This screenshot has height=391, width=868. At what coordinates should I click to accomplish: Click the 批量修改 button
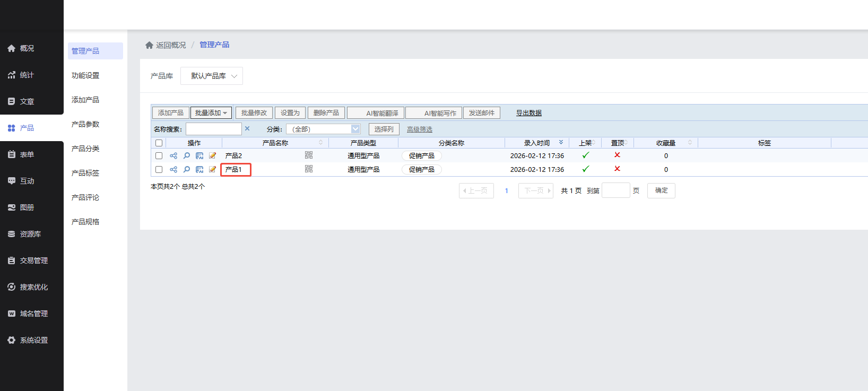[x=254, y=113]
